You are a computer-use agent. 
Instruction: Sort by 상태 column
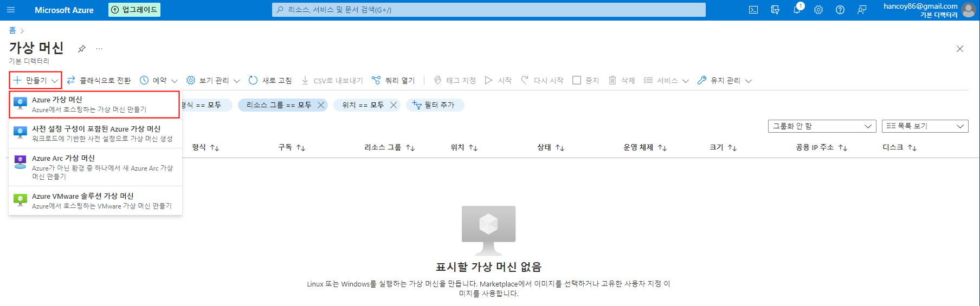(x=551, y=147)
